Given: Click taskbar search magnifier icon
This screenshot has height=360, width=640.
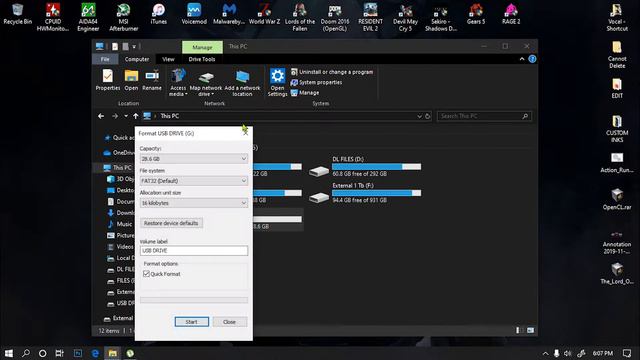Looking at the screenshot, I should click(26, 353).
